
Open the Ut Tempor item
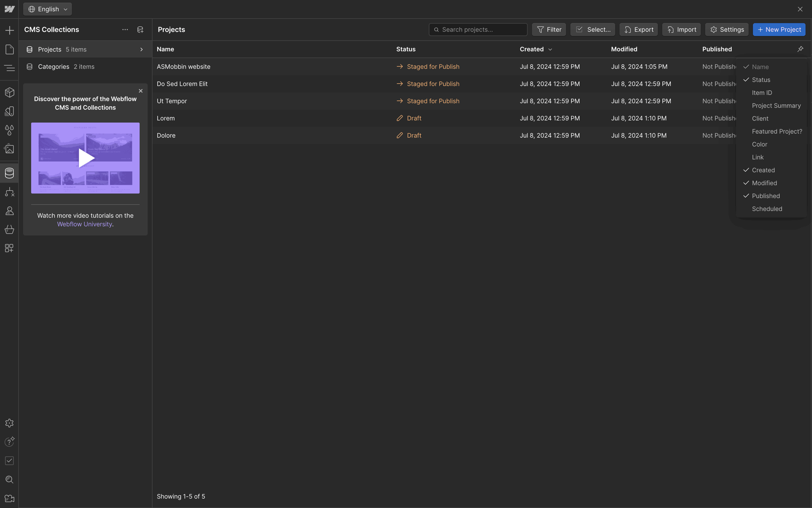point(172,101)
